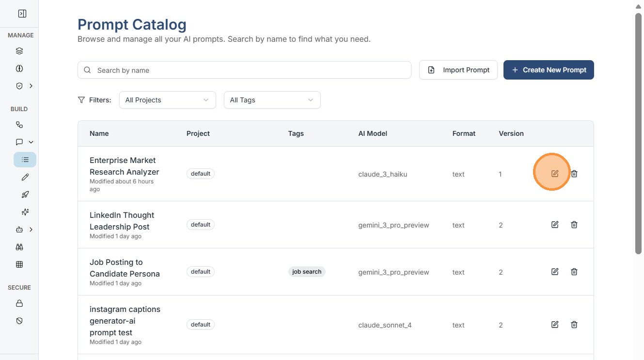
Task: Edit the Job Posting to Candidate Persona prompt
Action: click(x=555, y=272)
